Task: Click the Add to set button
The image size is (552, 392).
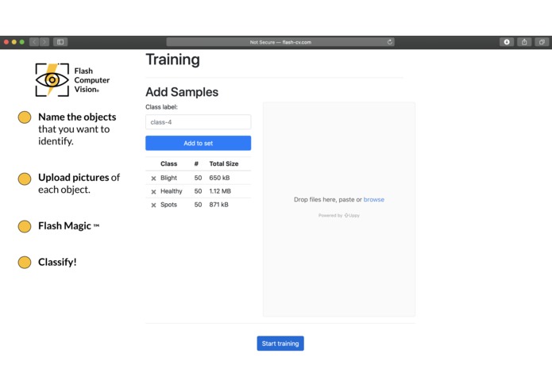Action: click(x=199, y=143)
